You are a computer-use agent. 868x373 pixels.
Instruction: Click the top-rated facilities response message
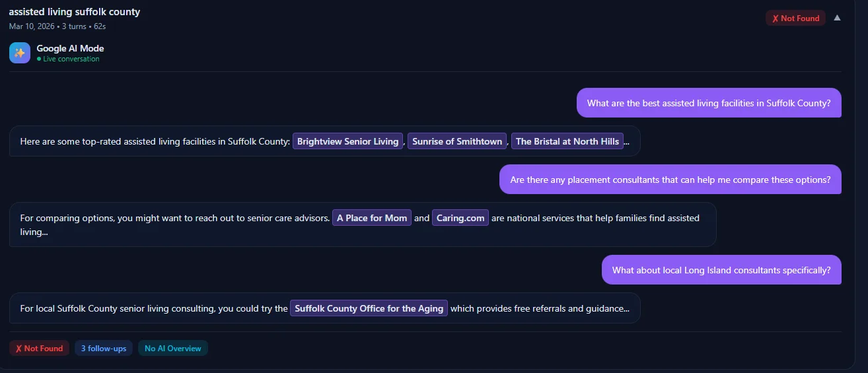click(155, 141)
